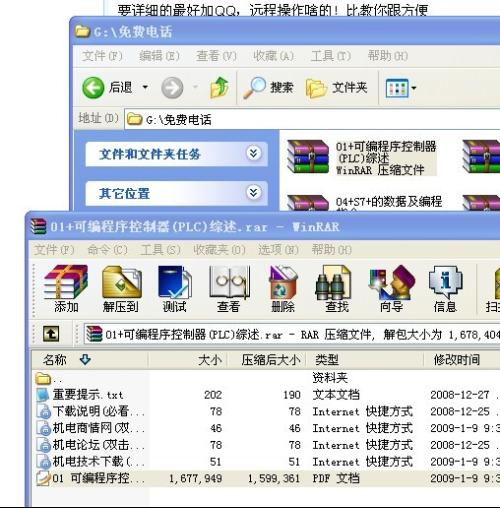The width and height of the screenshot is (500, 508).
Task: Open the WinRAR 收藏夹(O) menu
Action: pos(219,250)
